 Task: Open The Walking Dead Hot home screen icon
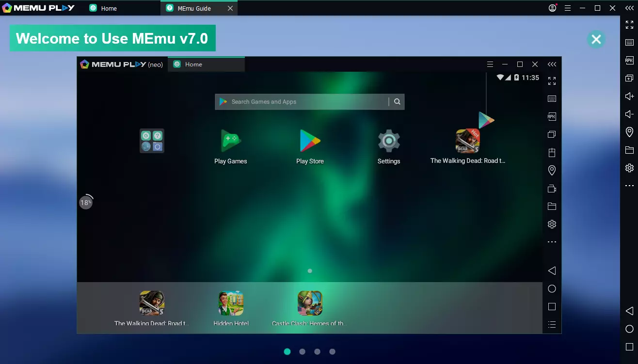(468, 146)
